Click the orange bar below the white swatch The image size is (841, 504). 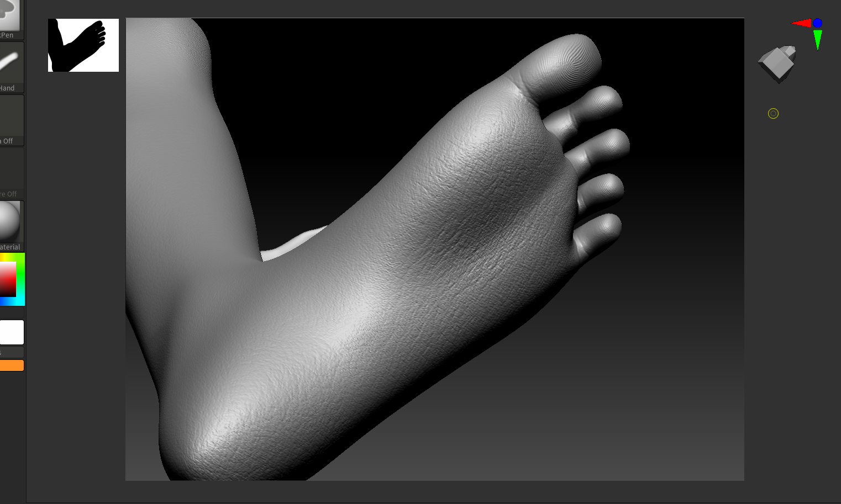pyautogui.click(x=12, y=365)
